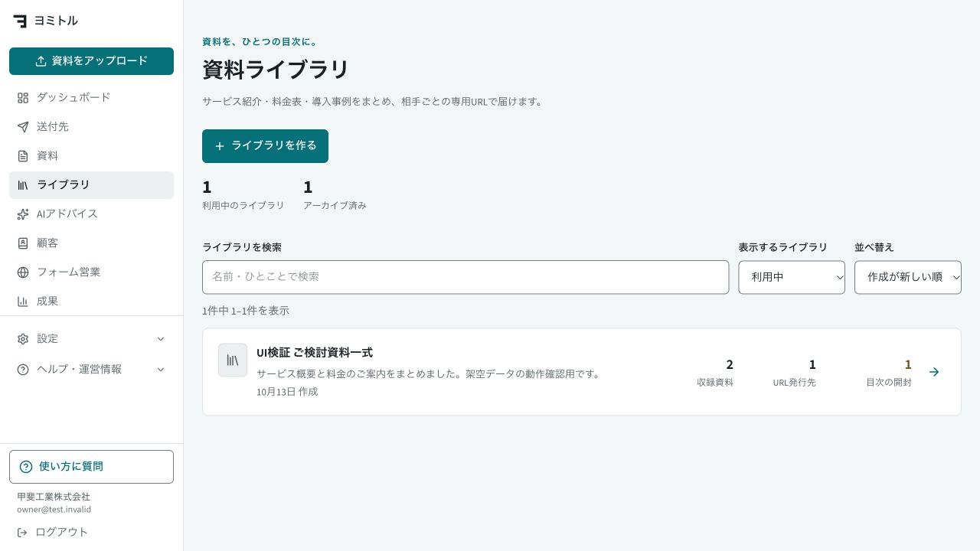Click the 送付先 paper plane icon
The image size is (980, 551).
23,127
